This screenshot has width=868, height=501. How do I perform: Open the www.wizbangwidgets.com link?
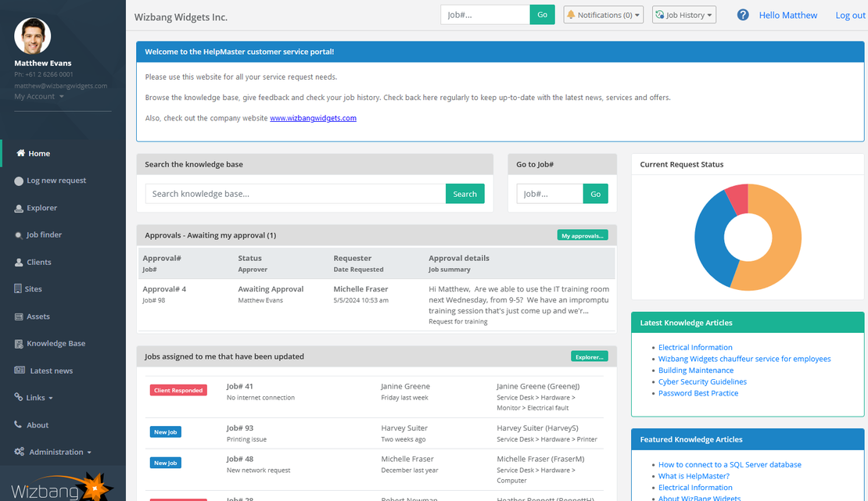[x=314, y=118]
